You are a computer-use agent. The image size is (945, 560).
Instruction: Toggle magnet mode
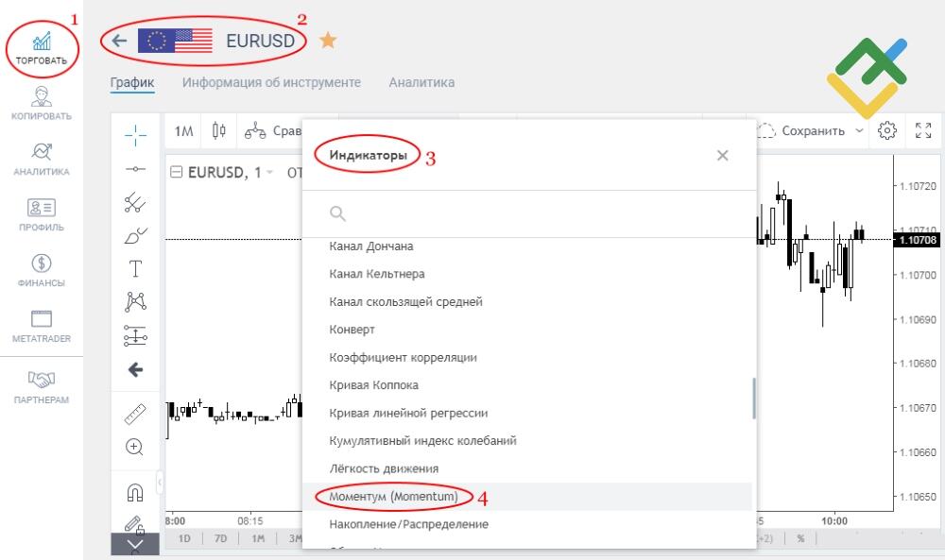[x=135, y=493]
